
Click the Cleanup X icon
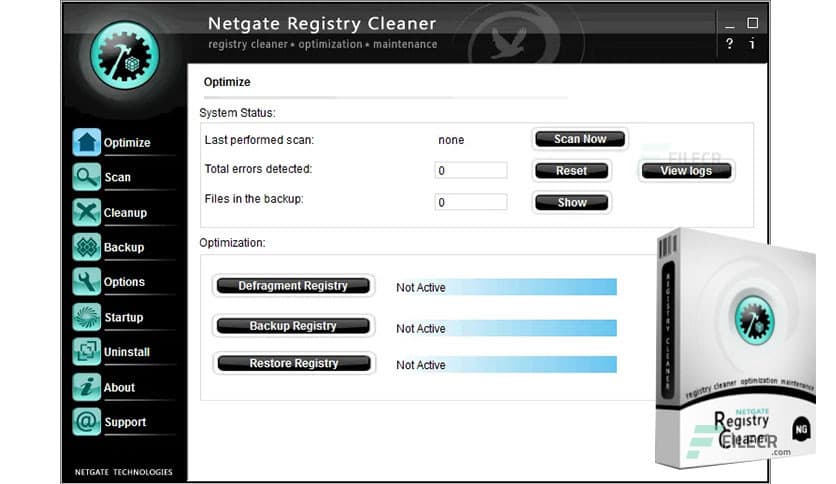[86, 212]
